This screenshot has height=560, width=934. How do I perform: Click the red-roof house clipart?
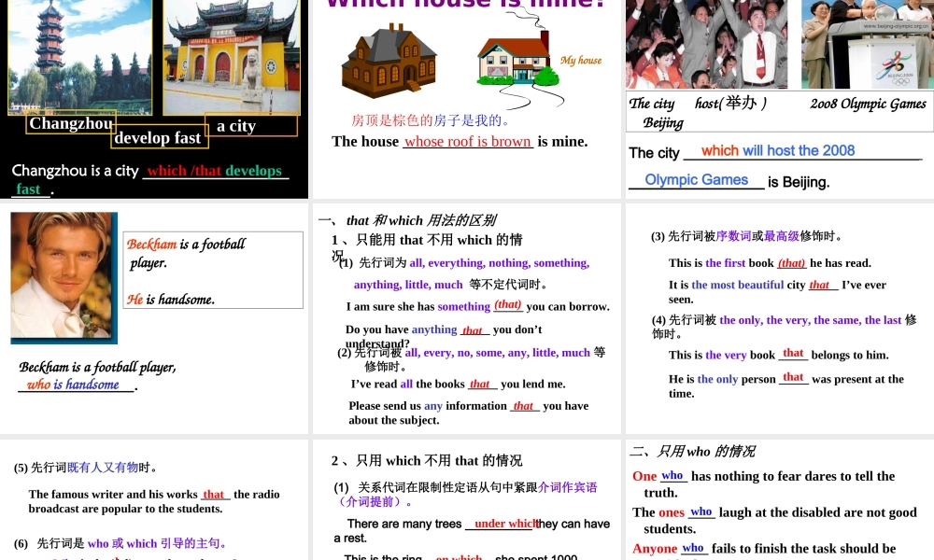click(x=517, y=60)
